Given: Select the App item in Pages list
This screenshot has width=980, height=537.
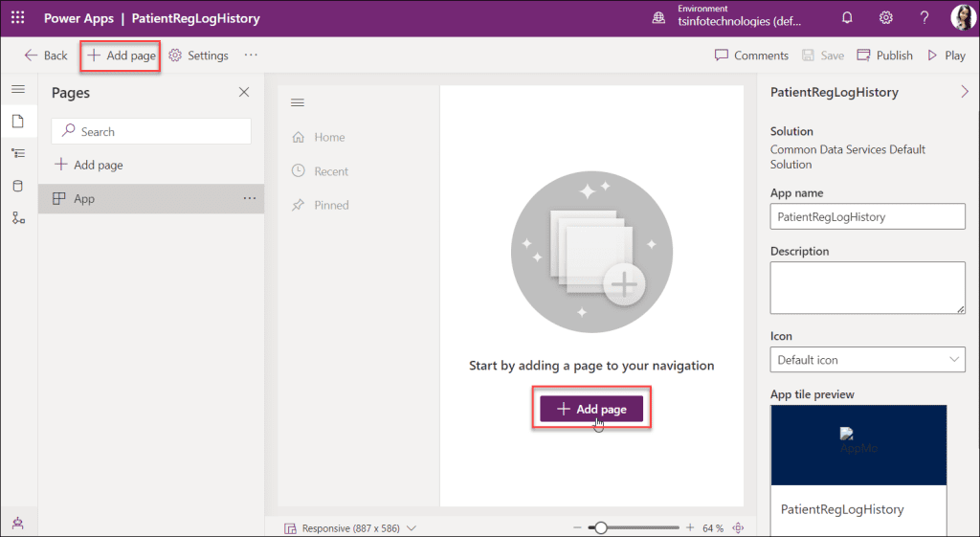Looking at the screenshot, I should (150, 199).
